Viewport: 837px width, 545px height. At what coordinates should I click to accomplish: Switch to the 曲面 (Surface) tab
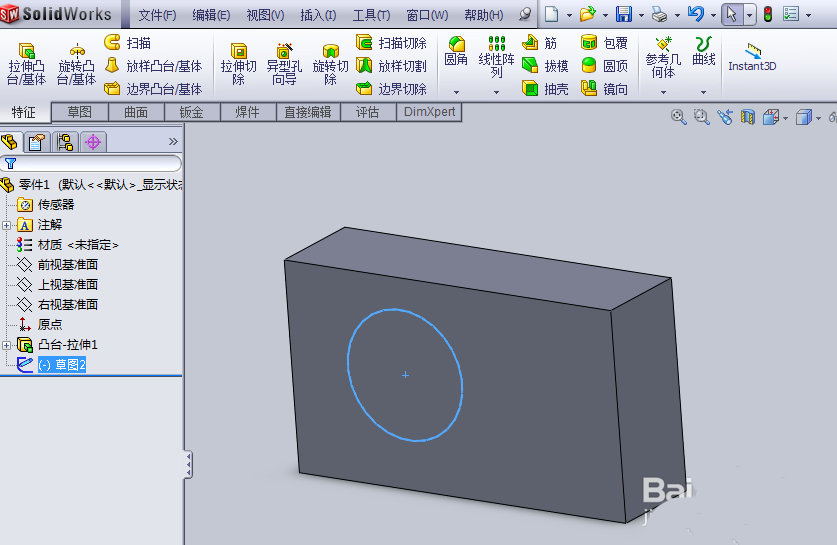pos(136,112)
